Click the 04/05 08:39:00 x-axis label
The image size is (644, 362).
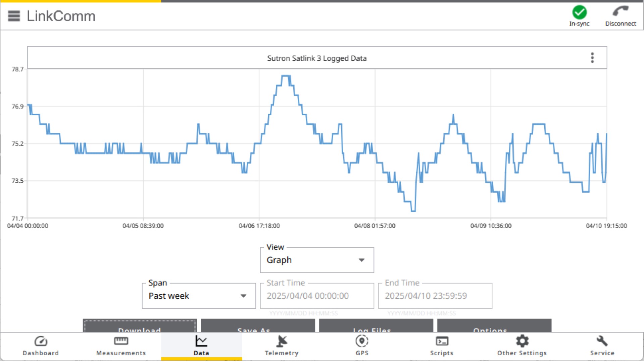click(x=143, y=226)
